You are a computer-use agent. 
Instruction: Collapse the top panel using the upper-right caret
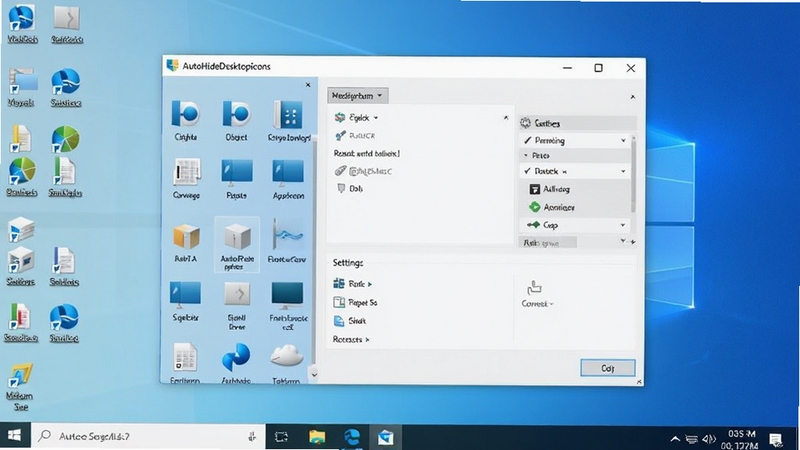(633, 97)
